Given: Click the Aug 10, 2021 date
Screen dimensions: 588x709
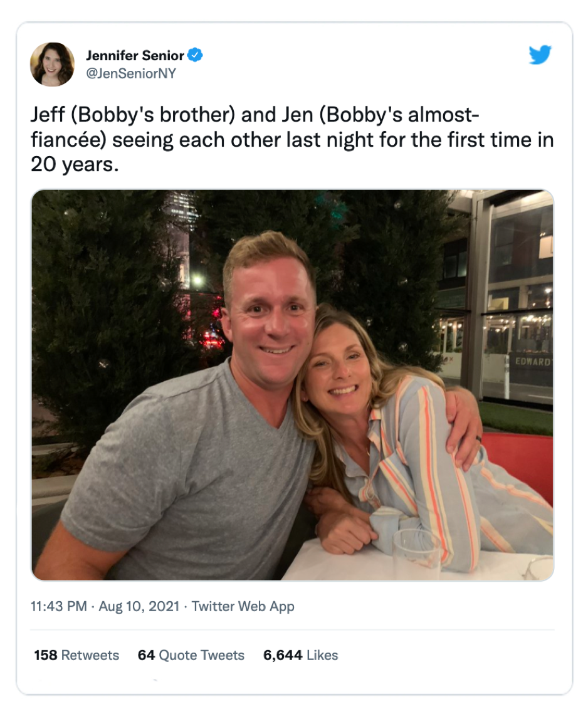Looking at the screenshot, I should tap(138, 606).
